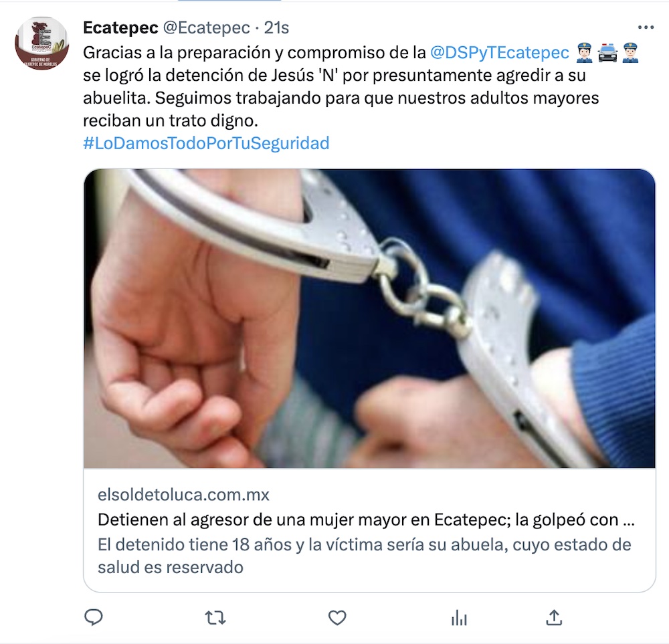Open the three-dot more options menu

(646, 27)
